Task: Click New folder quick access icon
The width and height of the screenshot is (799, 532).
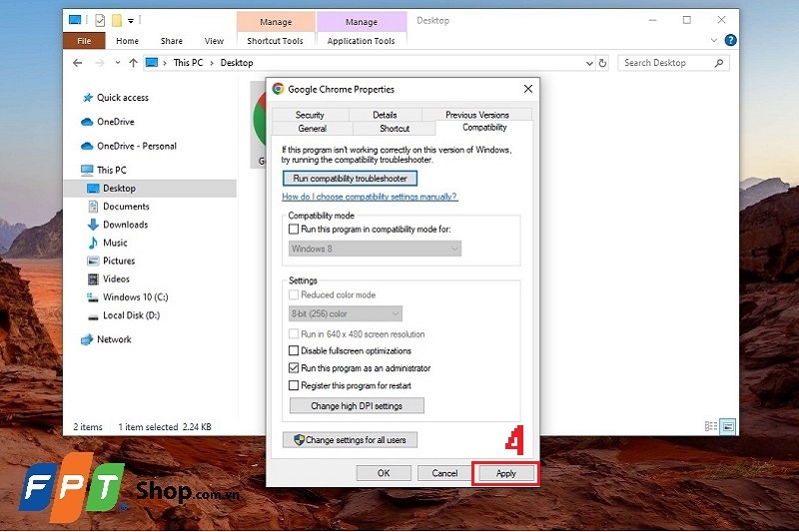Action: 117,20
